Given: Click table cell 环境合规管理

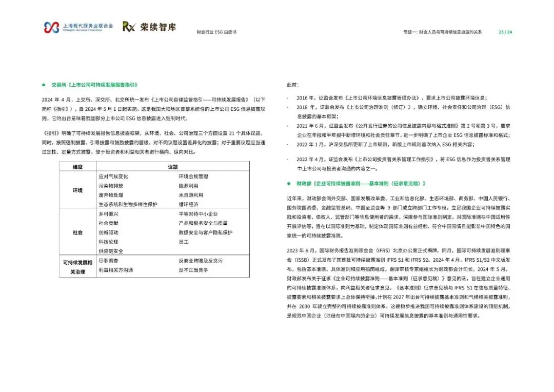Looking at the screenshot, I should click(x=193, y=177).
